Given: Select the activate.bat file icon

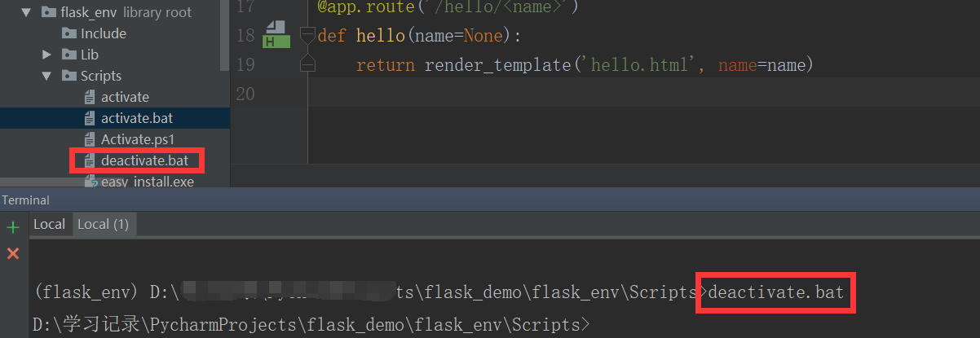Looking at the screenshot, I should pos(90,118).
